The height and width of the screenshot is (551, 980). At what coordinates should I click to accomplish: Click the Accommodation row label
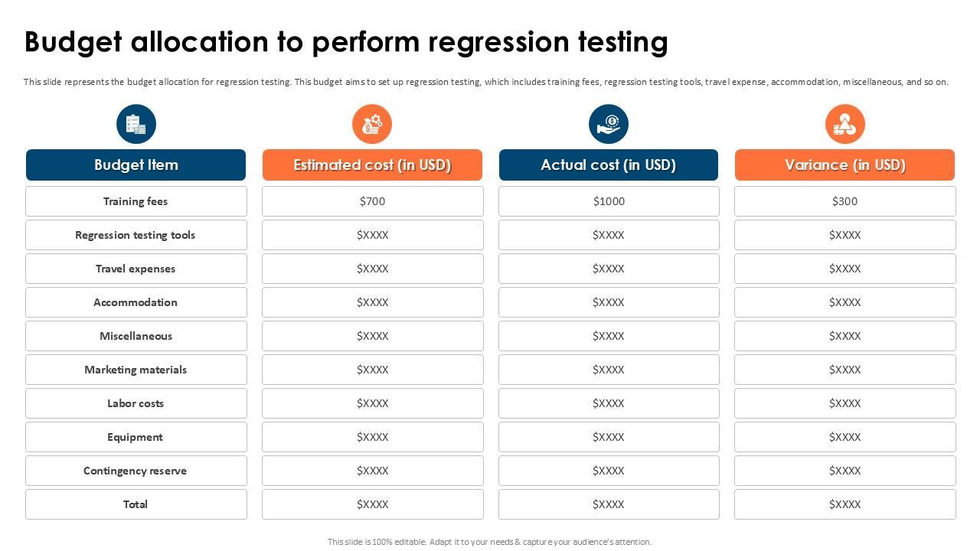tap(136, 302)
